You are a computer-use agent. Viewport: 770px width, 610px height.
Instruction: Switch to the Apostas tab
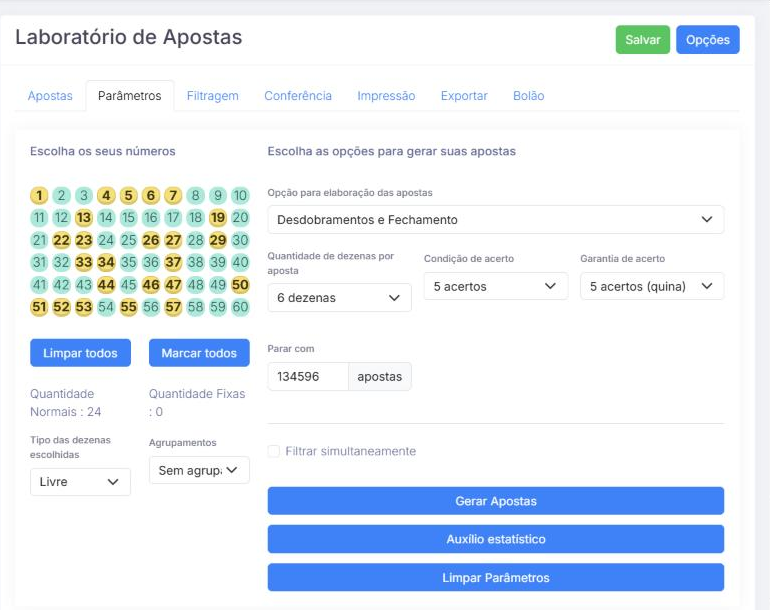(x=50, y=96)
